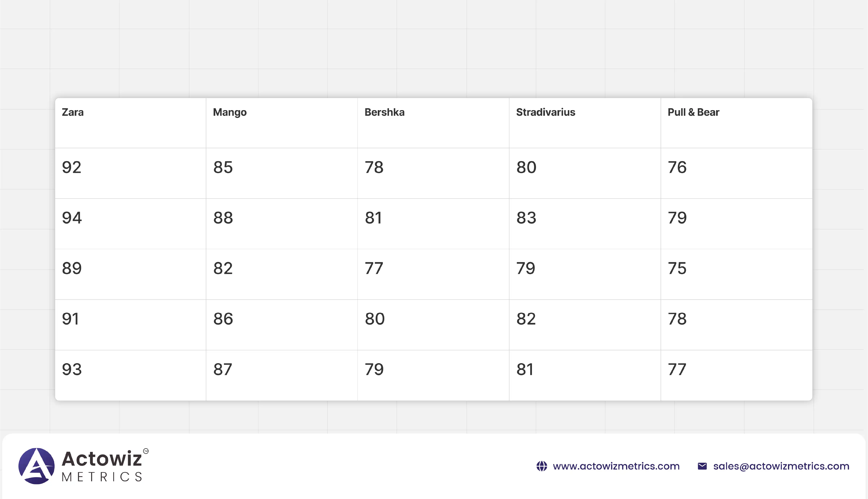The width and height of the screenshot is (868, 499).
Task: Select the cell showing 94 under Zara
Action: (x=72, y=218)
